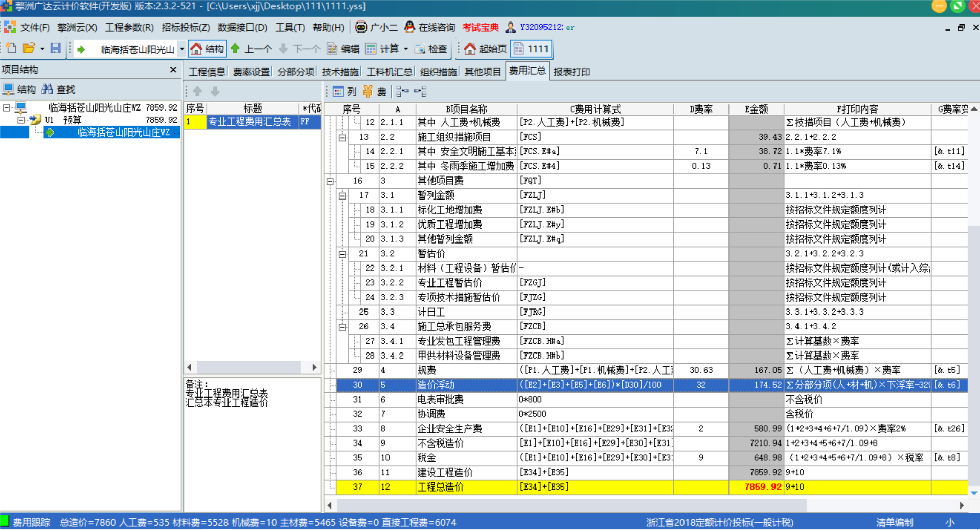Screen dimensions: 980x530
Task: Click the 检查 check button
Action: click(x=431, y=49)
